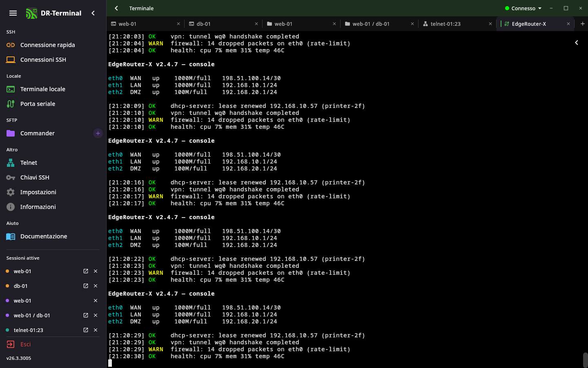588x368 pixels.
Task: Open Chiavi SSH manager
Action: click(x=53, y=177)
